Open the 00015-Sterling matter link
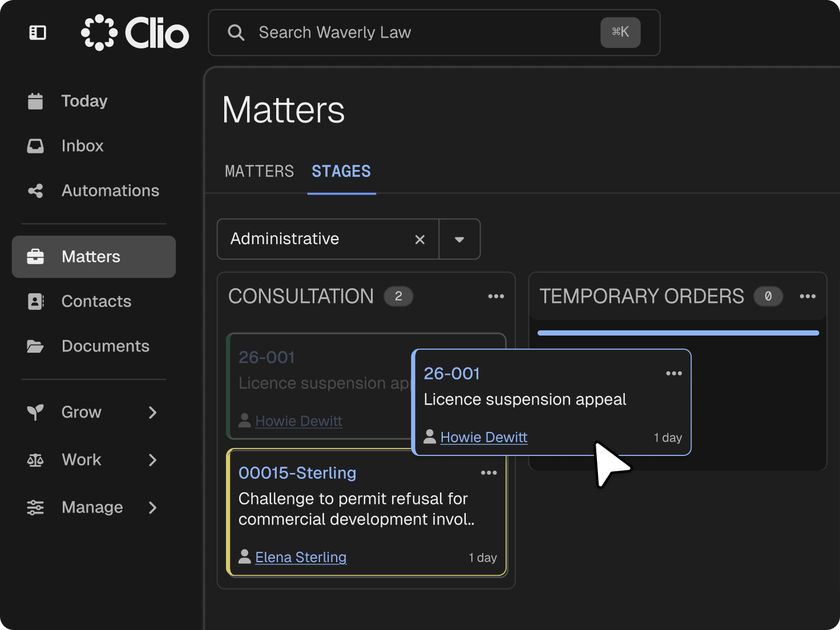 tap(297, 472)
